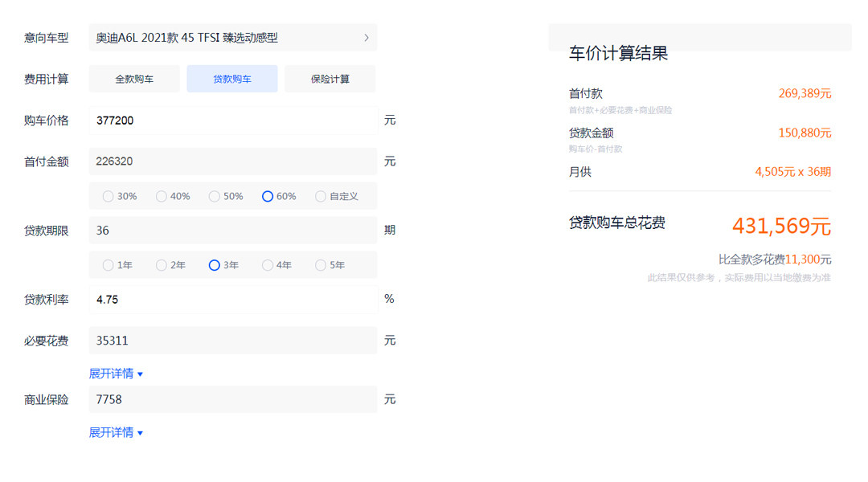This screenshot has height=482, width=868.
Task: Open the 保险计算 tab
Action: pos(330,79)
